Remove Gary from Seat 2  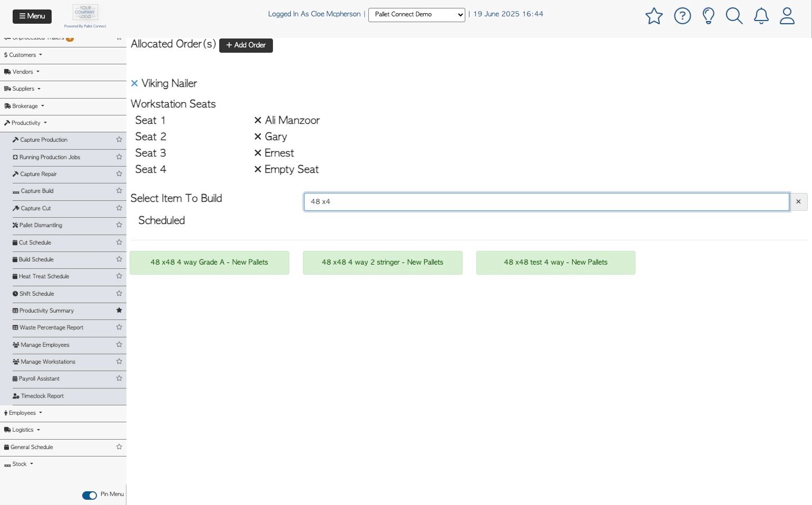(x=258, y=137)
